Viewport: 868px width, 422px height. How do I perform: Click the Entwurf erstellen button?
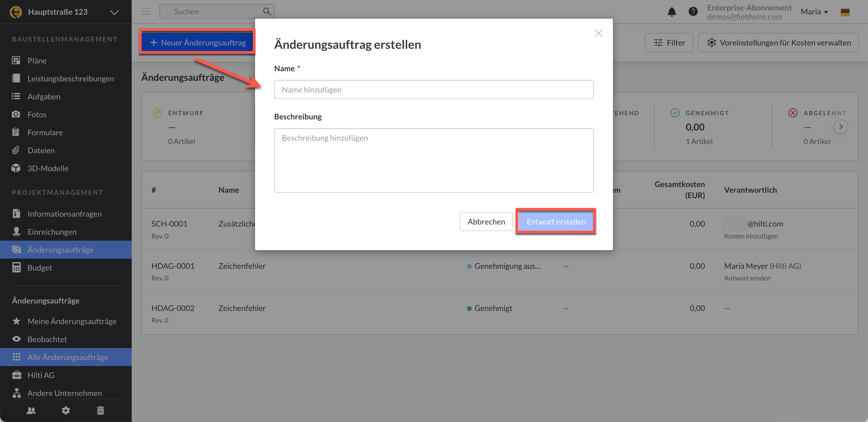556,221
